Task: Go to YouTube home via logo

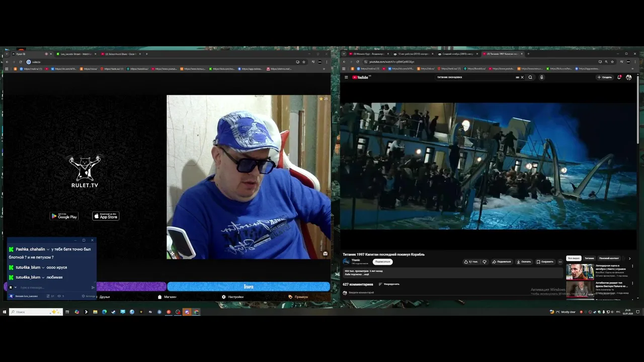Action: point(361,77)
